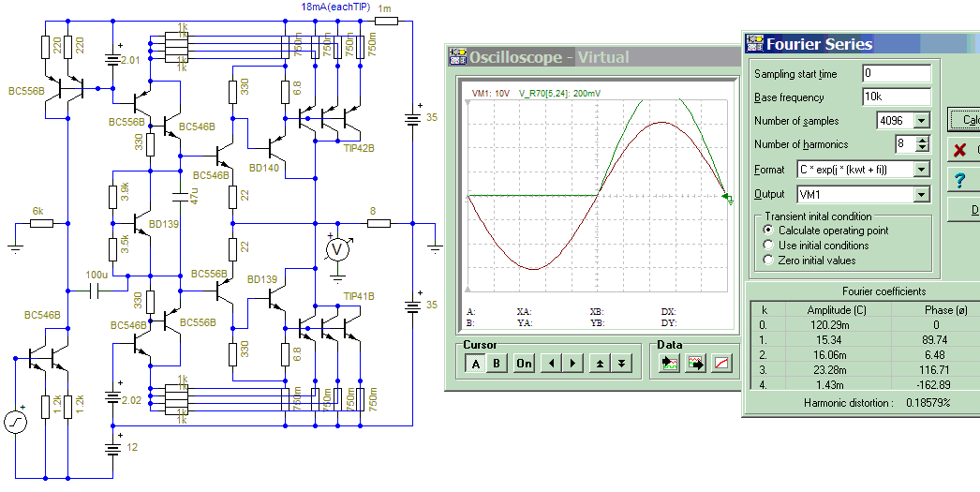Select the 47u capacitor in the schematic
980x492 pixels.
coord(181,196)
